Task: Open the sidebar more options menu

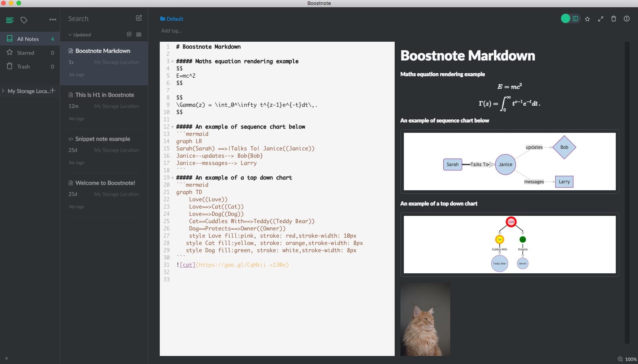Action: coord(53,20)
